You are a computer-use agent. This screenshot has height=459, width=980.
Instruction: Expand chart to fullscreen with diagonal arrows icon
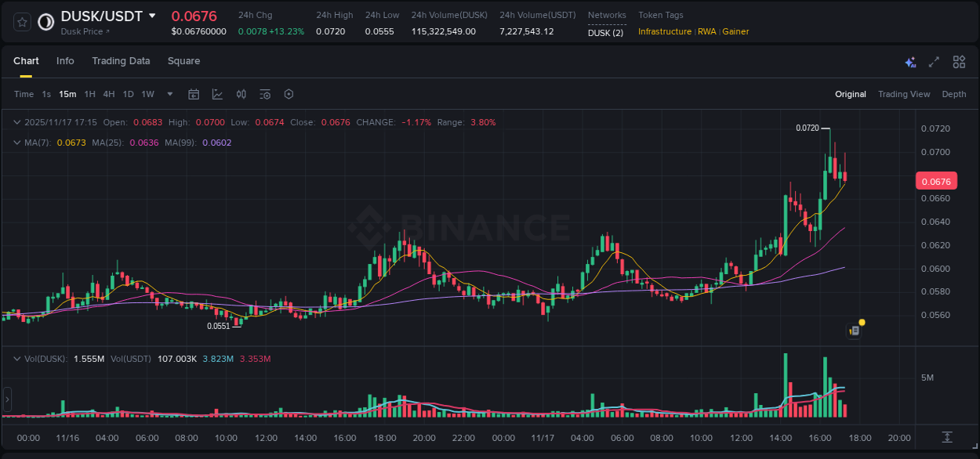[934, 62]
